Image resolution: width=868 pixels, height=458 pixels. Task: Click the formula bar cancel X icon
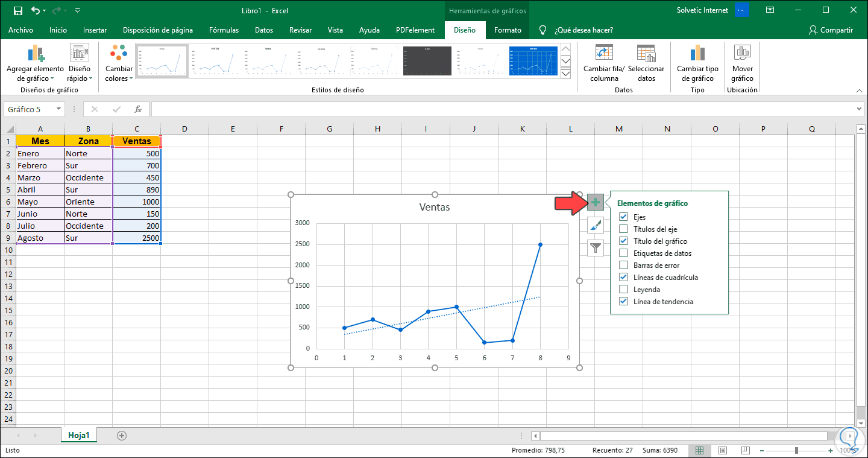[x=95, y=109]
